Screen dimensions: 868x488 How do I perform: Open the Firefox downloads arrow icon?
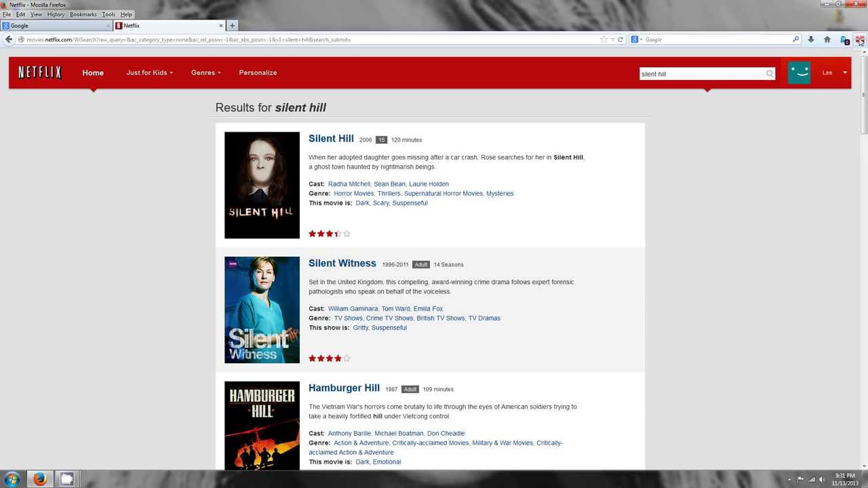point(811,39)
